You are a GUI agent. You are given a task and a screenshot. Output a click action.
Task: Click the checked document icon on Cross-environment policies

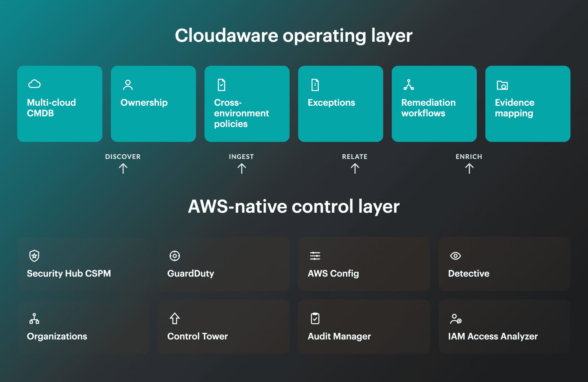[x=221, y=85]
